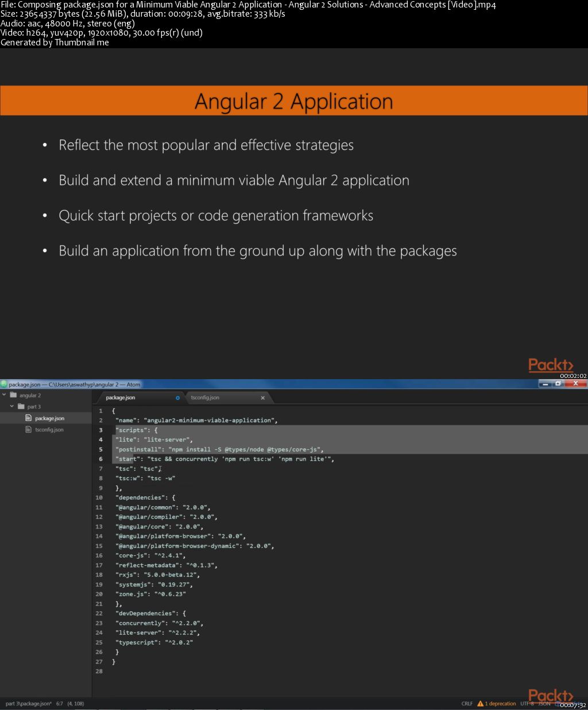Click the Atom app icon in title bar

point(3,384)
